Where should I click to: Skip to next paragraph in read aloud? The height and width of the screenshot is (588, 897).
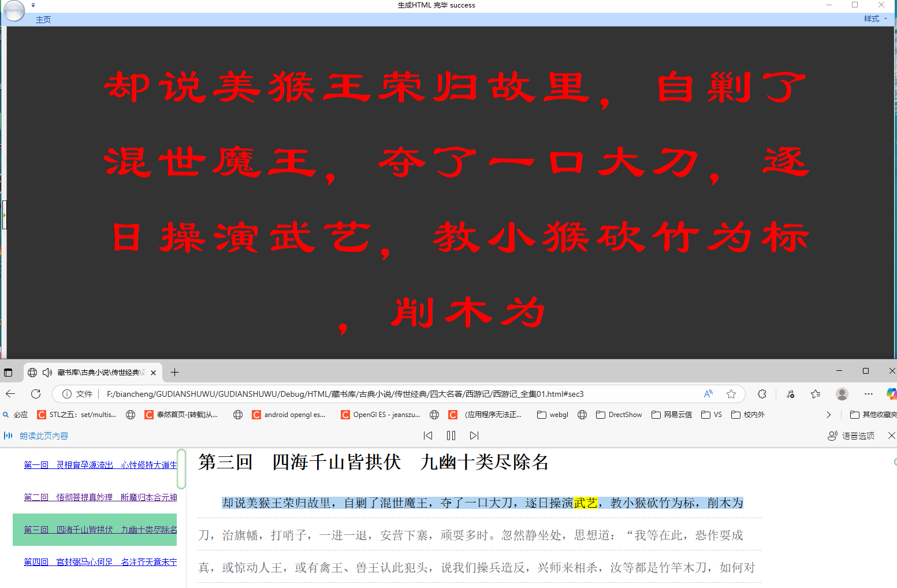474,436
